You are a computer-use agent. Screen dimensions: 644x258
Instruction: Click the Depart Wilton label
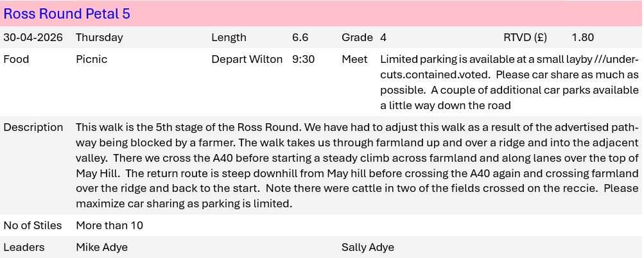tap(247, 59)
